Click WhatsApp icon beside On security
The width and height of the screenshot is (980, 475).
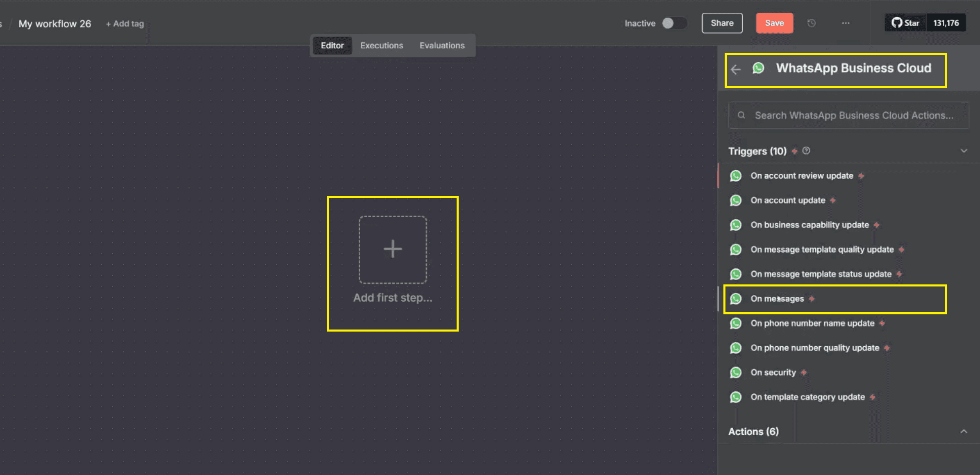(x=736, y=373)
